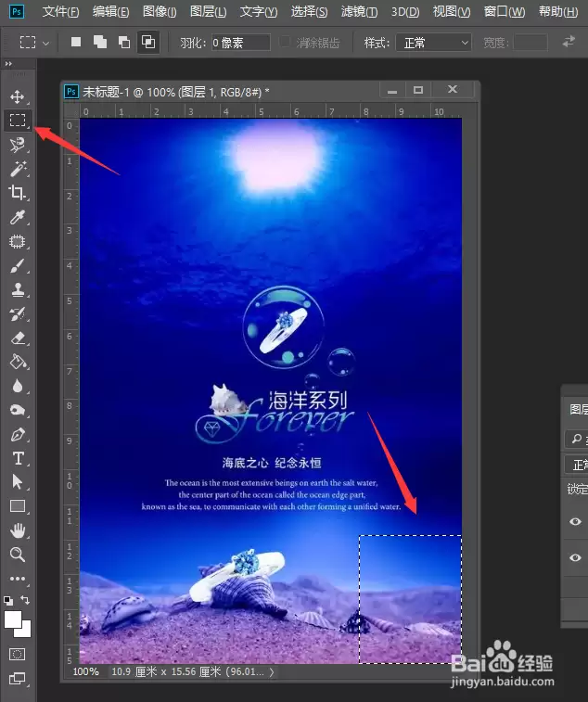Click the 宽度 width input field
The width and height of the screenshot is (588, 702).
click(x=530, y=43)
